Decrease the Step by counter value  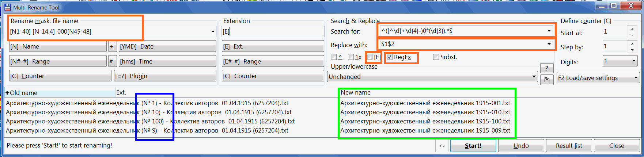click(632, 50)
